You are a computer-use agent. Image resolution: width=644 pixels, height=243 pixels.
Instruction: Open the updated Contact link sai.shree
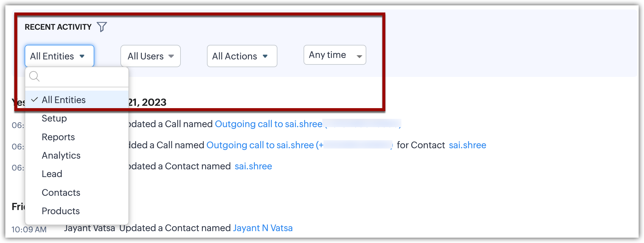(253, 166)
